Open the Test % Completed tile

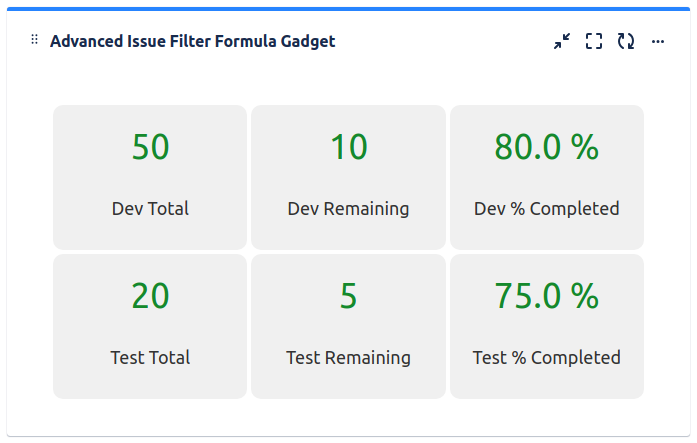click(546, 326)
